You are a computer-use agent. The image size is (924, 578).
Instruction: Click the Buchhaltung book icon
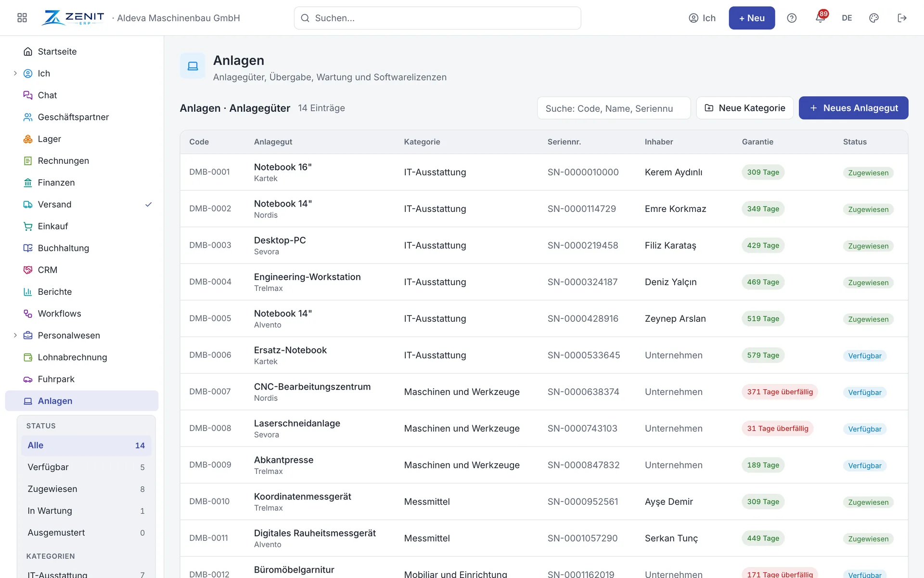28,248
